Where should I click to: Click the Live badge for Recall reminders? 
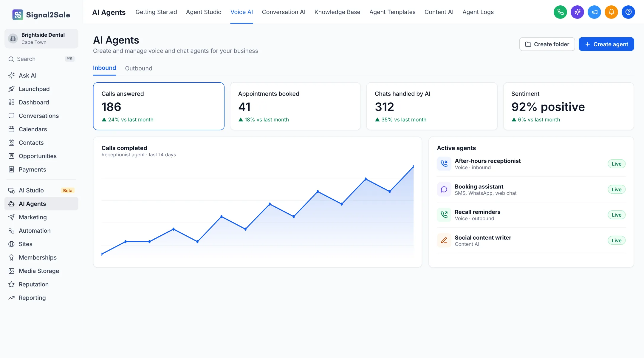pos(617,215)
